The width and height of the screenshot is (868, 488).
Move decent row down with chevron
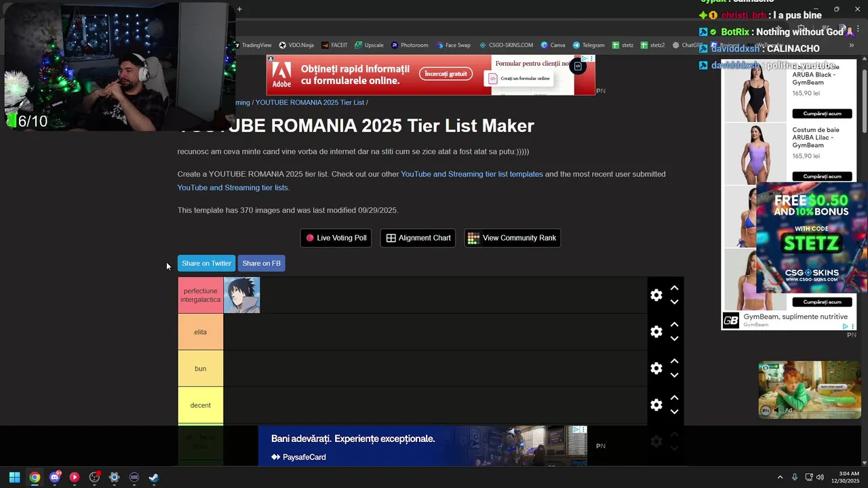pyautogui.click(x=674, y=411)
